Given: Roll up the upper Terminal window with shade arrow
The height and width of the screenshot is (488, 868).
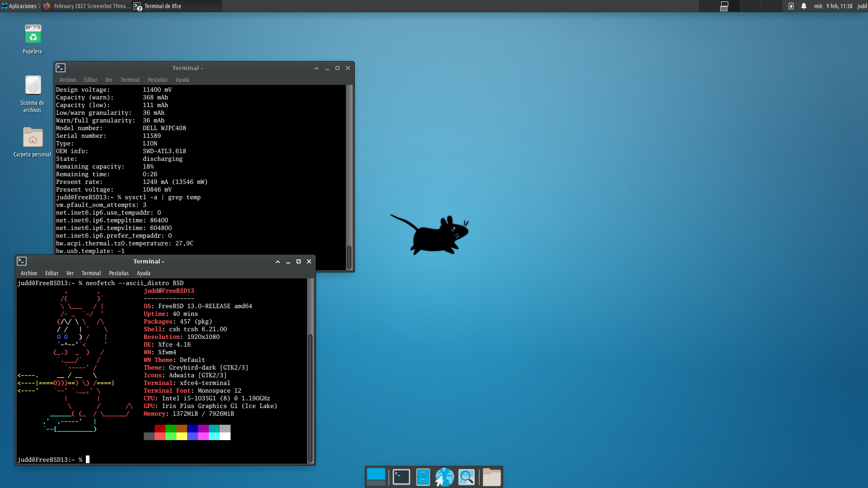Looking at the screenshot, I should point(316,68).
